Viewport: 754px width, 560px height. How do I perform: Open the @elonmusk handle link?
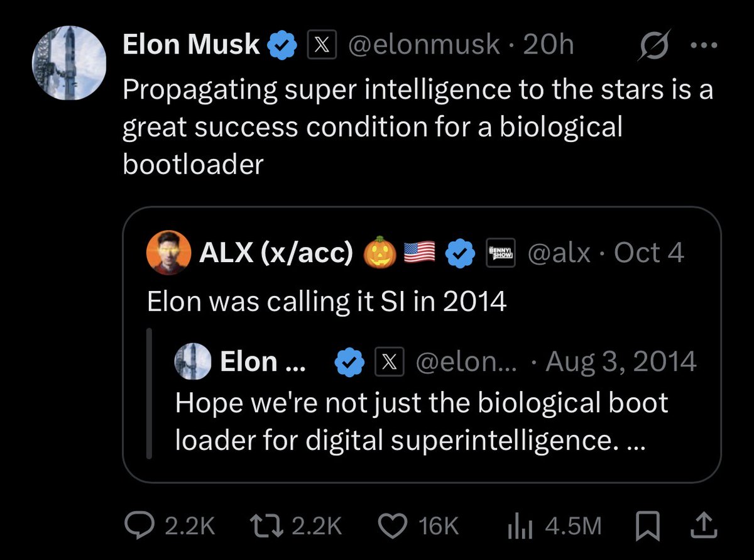[424, 45]
